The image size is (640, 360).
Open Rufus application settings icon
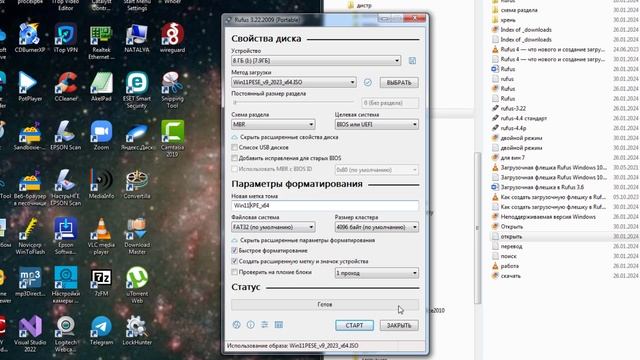coord(264,325)
